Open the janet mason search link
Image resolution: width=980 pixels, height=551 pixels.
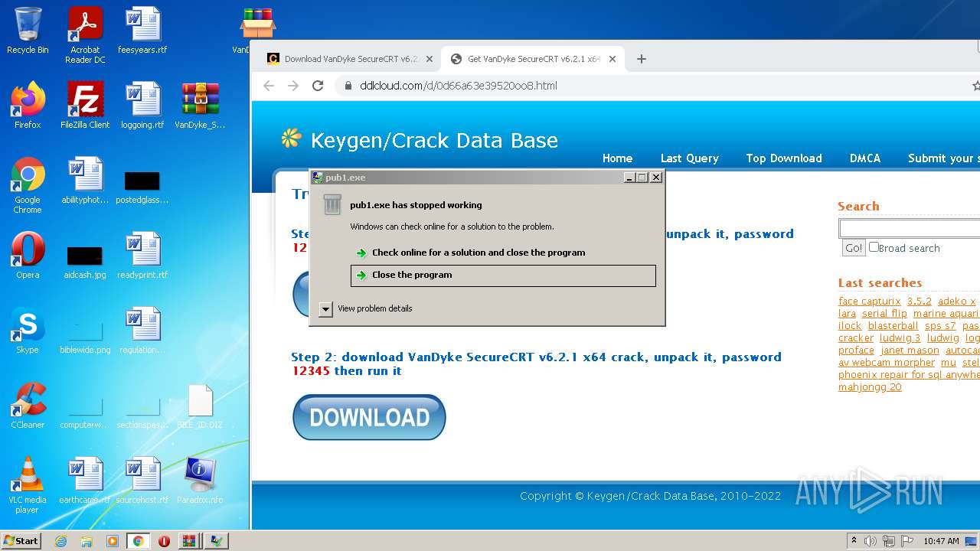click(910, 350)
